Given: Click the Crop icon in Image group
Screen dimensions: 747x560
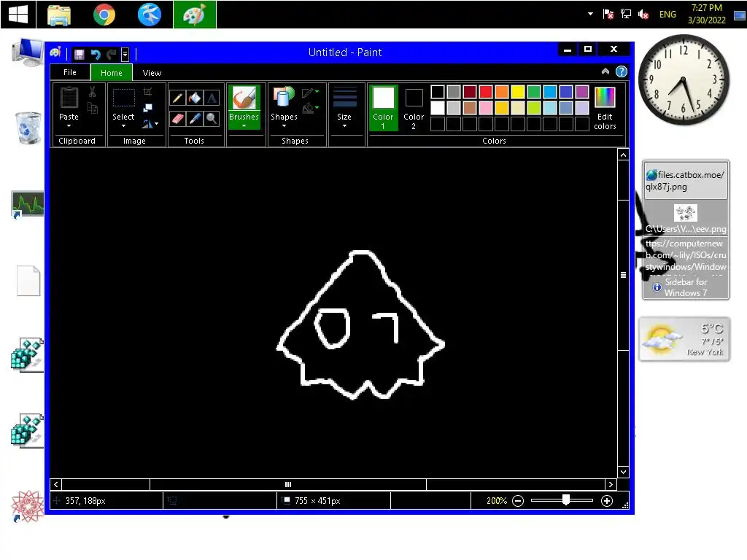Looking at the screenshot, I should click(x=147, y=92).
